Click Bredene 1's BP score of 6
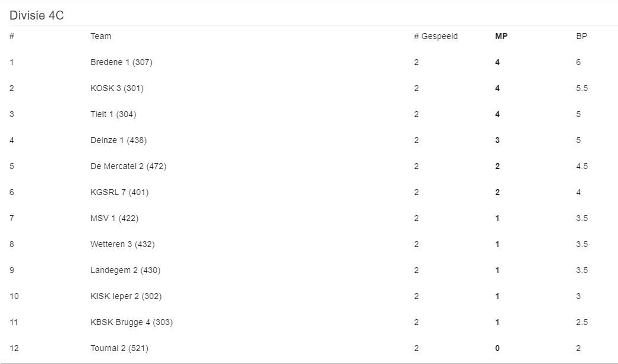618x364 pixels. 578,62
